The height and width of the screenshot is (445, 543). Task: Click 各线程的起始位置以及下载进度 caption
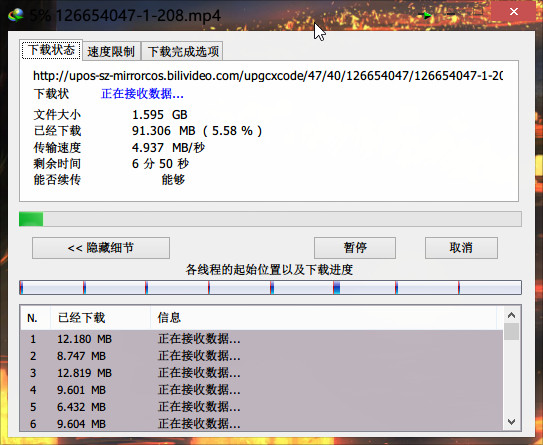click(x=269, y=269)
